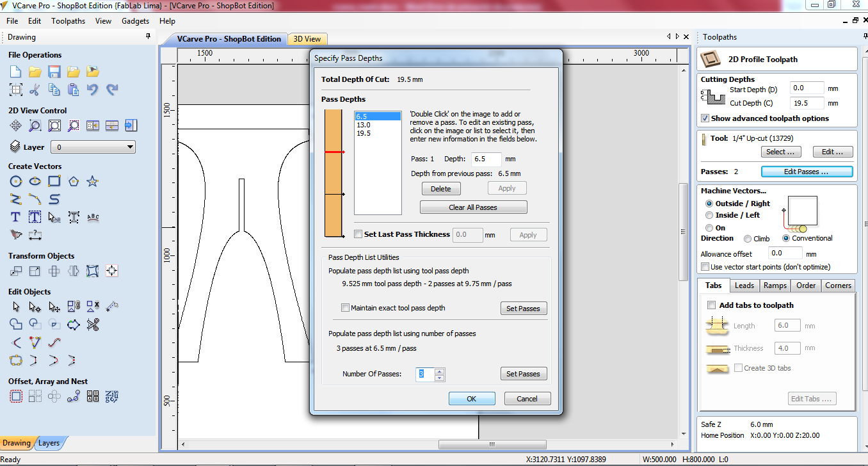Screen dimensions: 868x466
Task: Switch to the 3D View tab
Action: (x=307, y=39)
